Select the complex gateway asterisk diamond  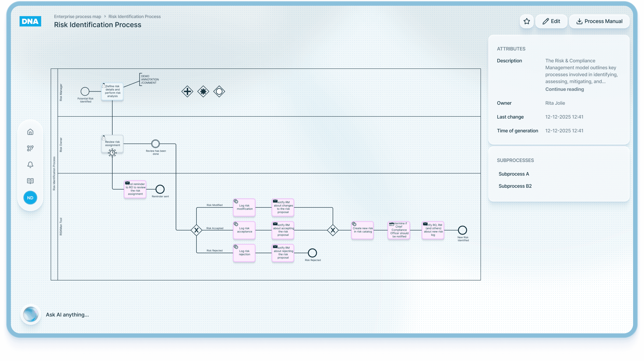[203, 92]
